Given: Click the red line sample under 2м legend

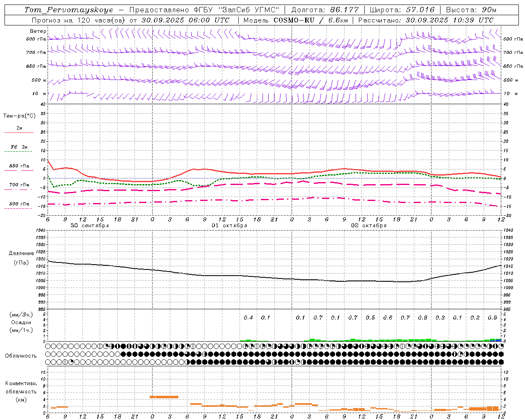Looking at the screenshot, I should (x=19, y=133).
